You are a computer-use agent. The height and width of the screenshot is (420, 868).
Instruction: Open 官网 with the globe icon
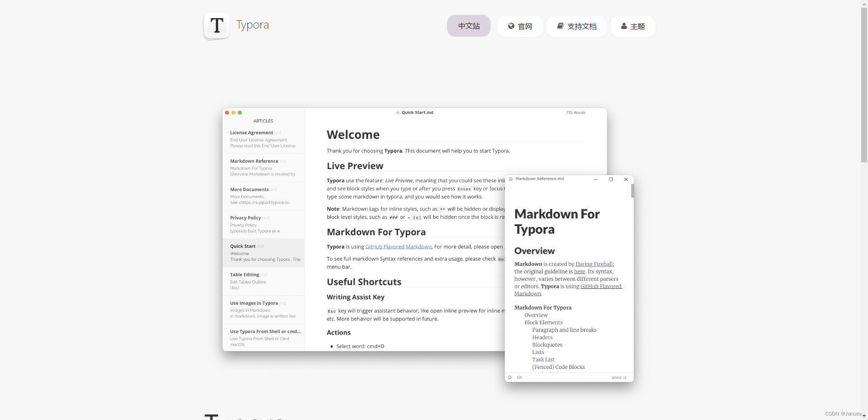point(520,26)
